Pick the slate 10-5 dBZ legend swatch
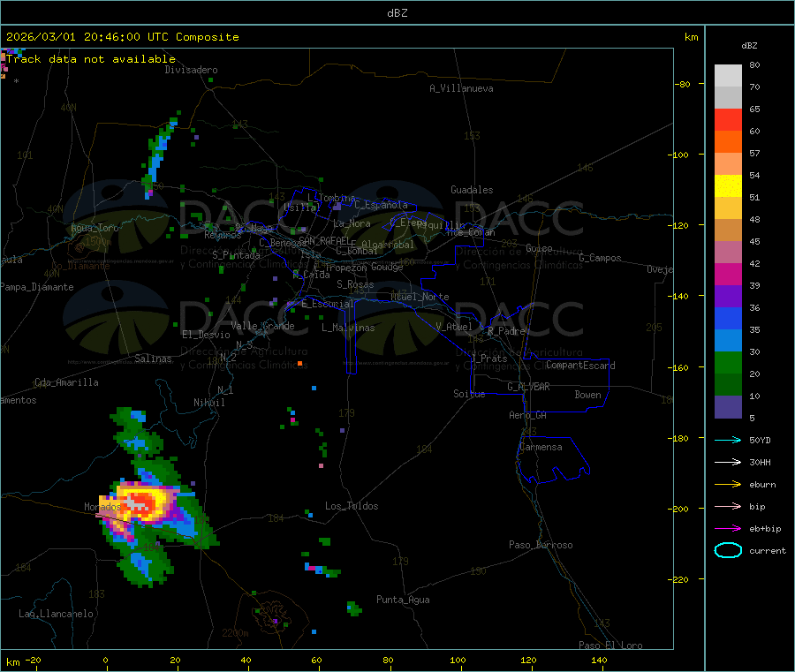 pyautogui.click(x=728, y=407)
